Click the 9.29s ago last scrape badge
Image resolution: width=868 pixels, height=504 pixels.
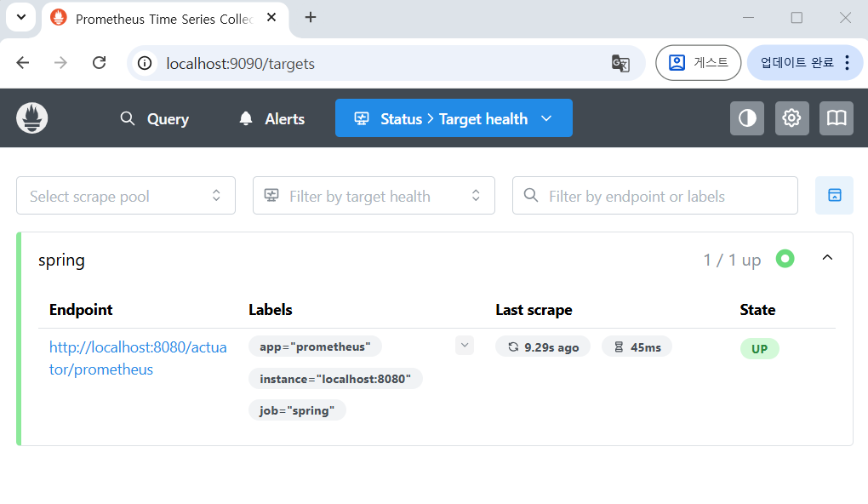543,346
